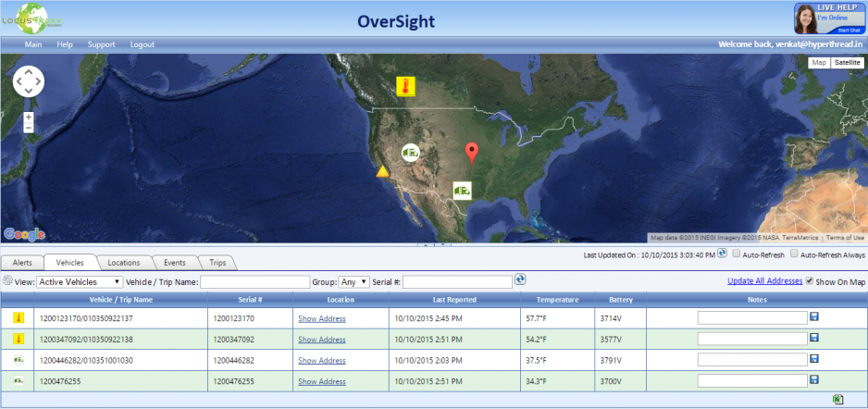The height and width of the screenshot is (409, 868).
Task: Show Address for vehicle 1200476255
Action: coord(321,380)
